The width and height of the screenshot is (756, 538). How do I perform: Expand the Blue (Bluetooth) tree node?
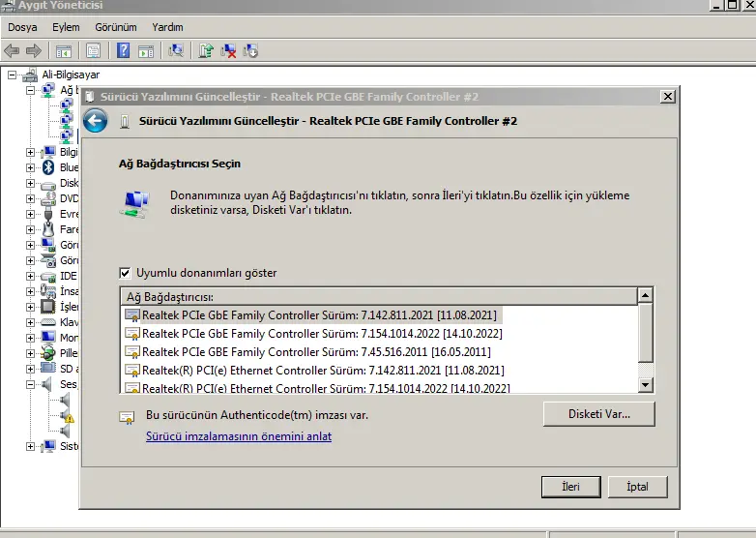30,167
